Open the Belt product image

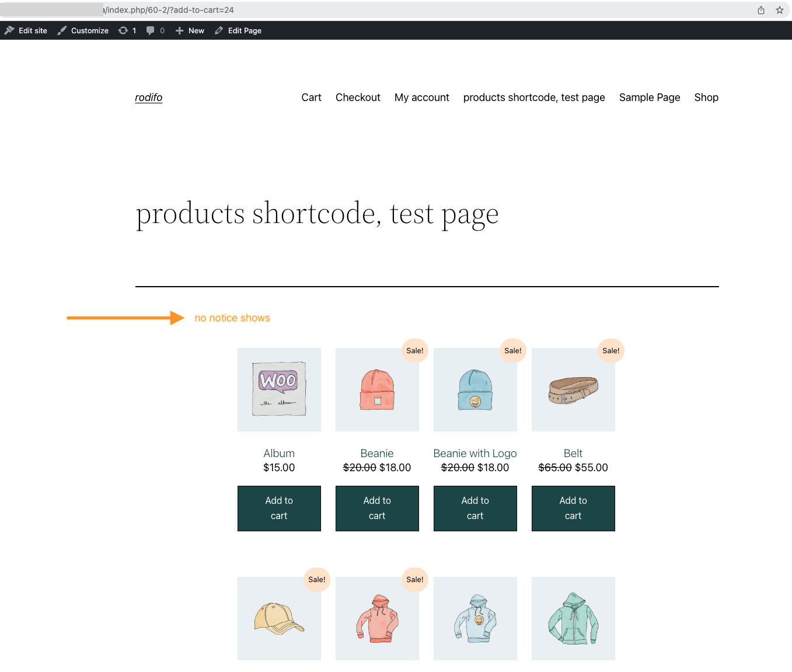[573, 389]
